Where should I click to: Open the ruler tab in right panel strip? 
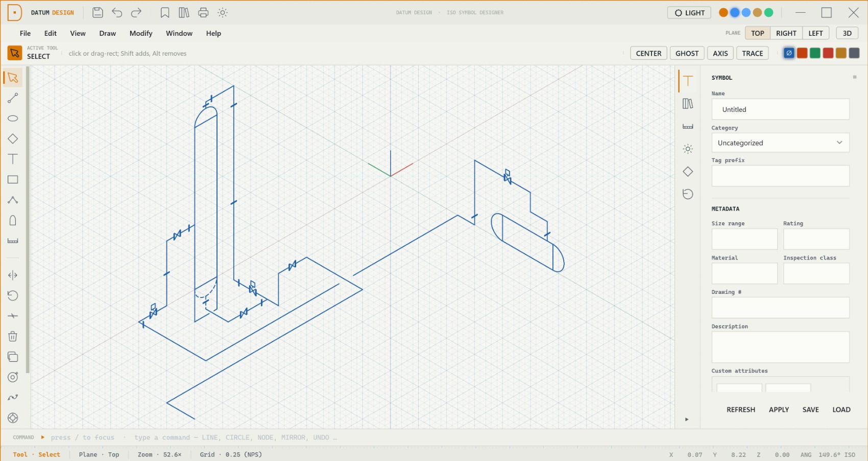[x=688, y=126]
